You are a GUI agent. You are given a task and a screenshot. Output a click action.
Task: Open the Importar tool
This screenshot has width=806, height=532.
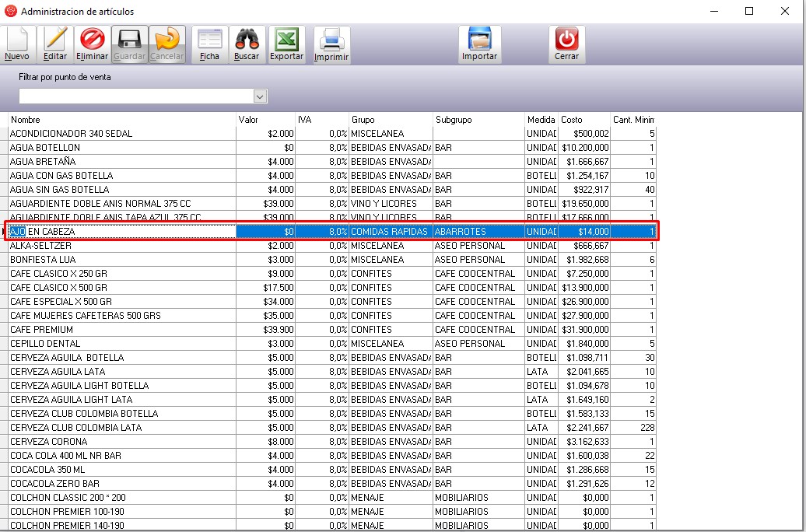(479, 44)
